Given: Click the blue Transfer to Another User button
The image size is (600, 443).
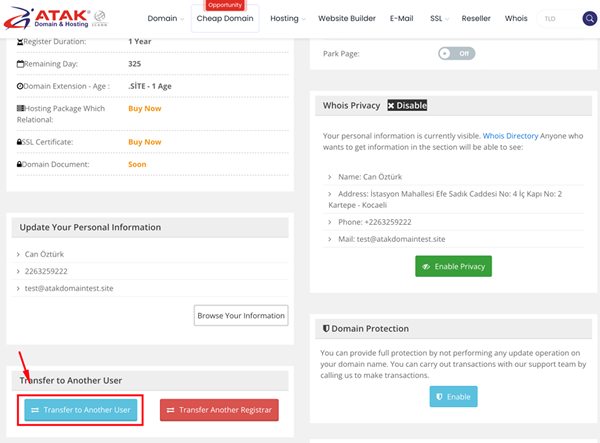Looking at the screenshot, I should [x=81, y=410].
